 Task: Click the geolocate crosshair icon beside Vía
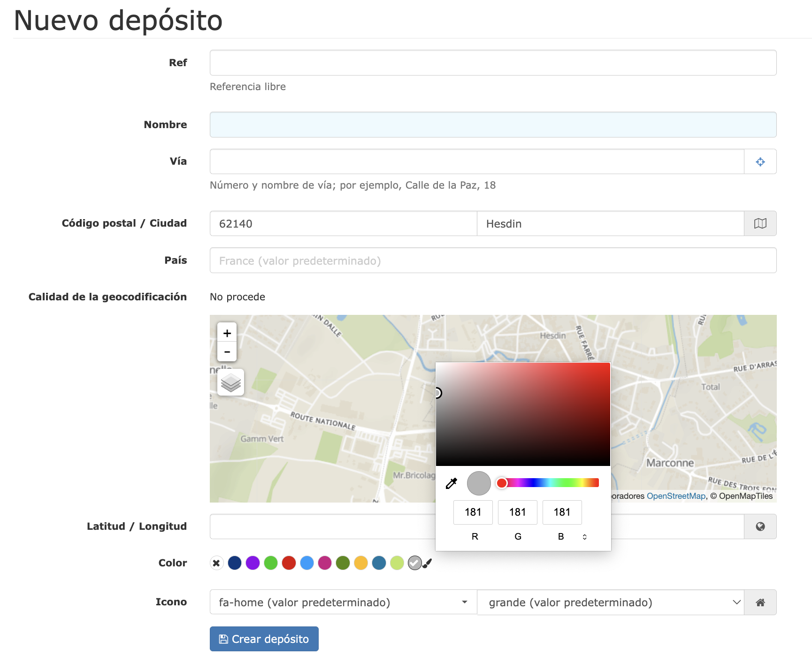coord(760,161)
